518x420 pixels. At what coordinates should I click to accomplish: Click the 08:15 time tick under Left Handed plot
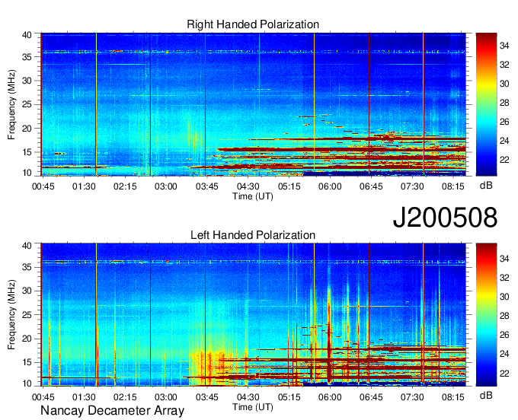(x=453, y=397)
